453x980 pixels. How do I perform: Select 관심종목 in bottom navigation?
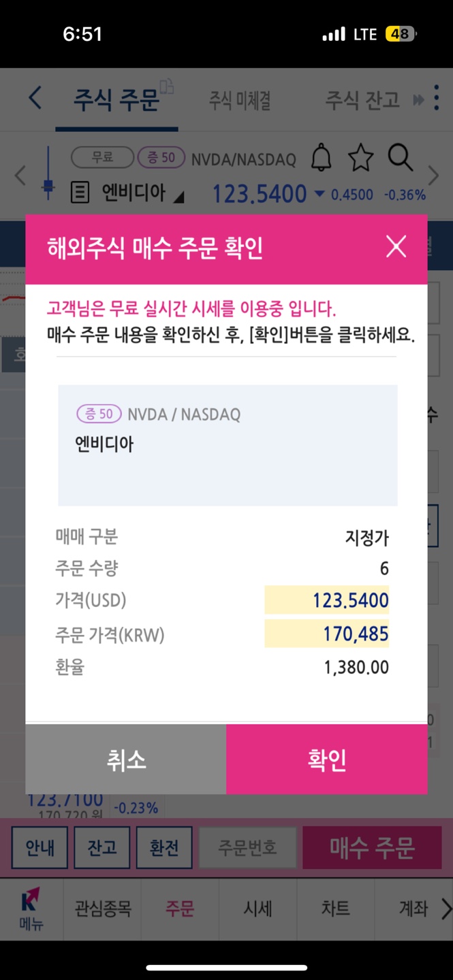[102, 909]
